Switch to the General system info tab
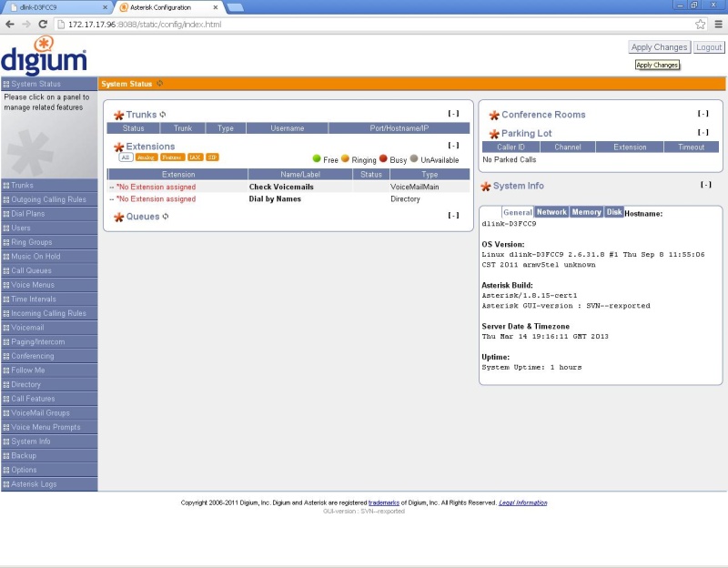Screen dimensions: 728x568 click(x=518, y=212)
